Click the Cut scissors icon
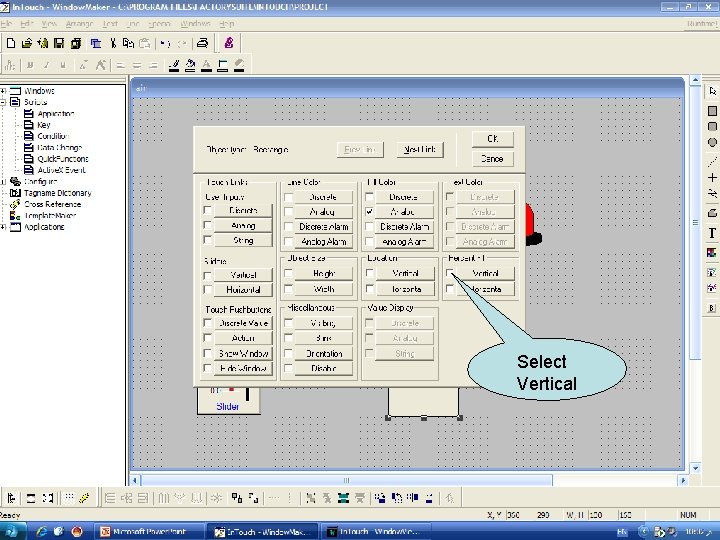 pos(114,43)
